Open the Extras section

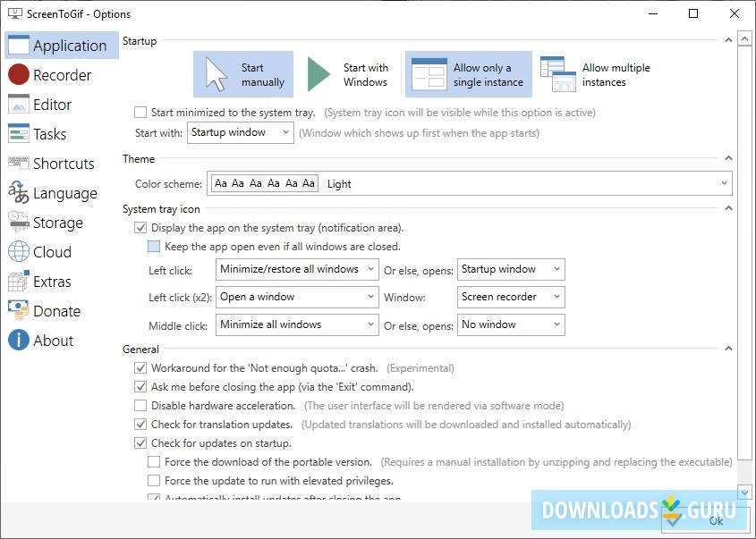click(x=51, y=282)
